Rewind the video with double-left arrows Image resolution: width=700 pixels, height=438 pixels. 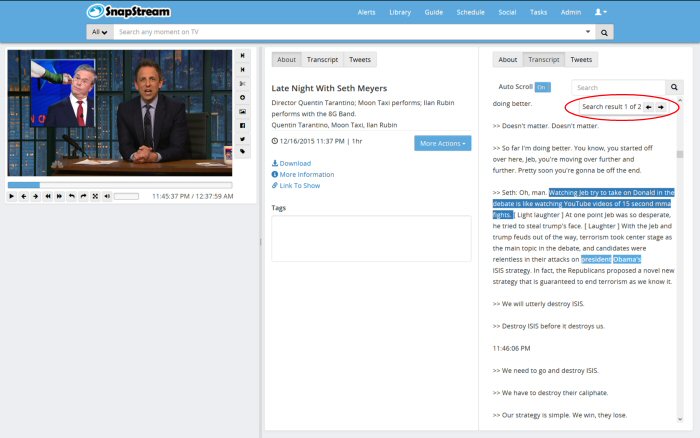pyautogui.click(x=48, y=196)
